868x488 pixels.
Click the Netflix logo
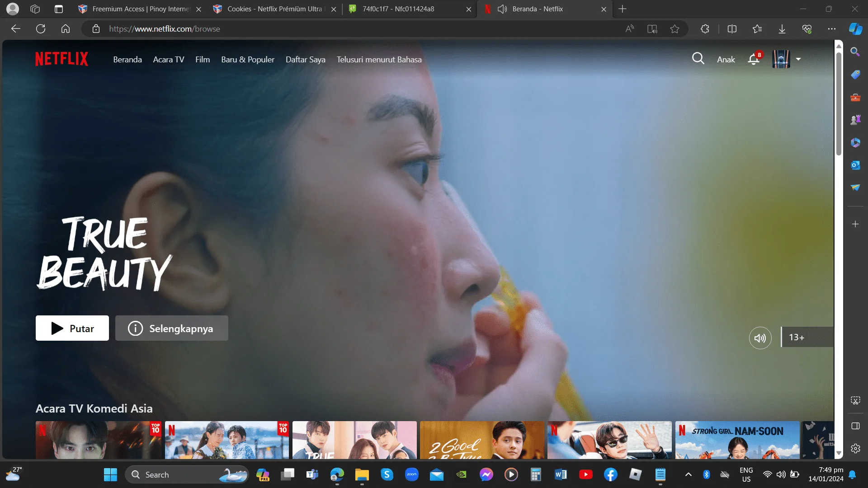coord(62,59)
